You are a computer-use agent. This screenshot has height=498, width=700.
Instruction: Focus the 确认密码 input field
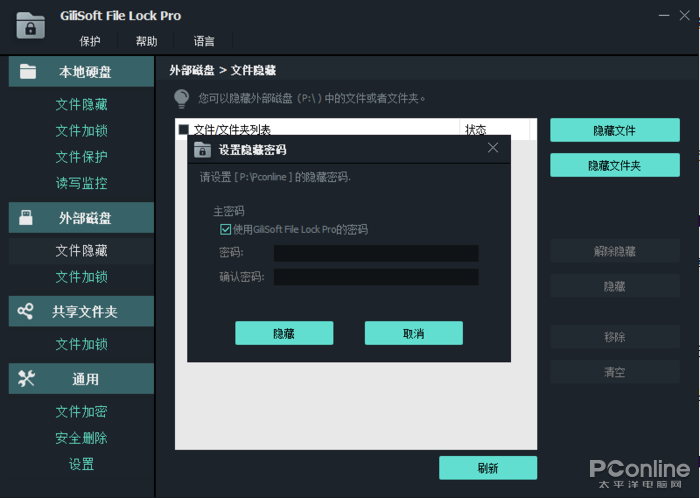[x=376, y=277]
